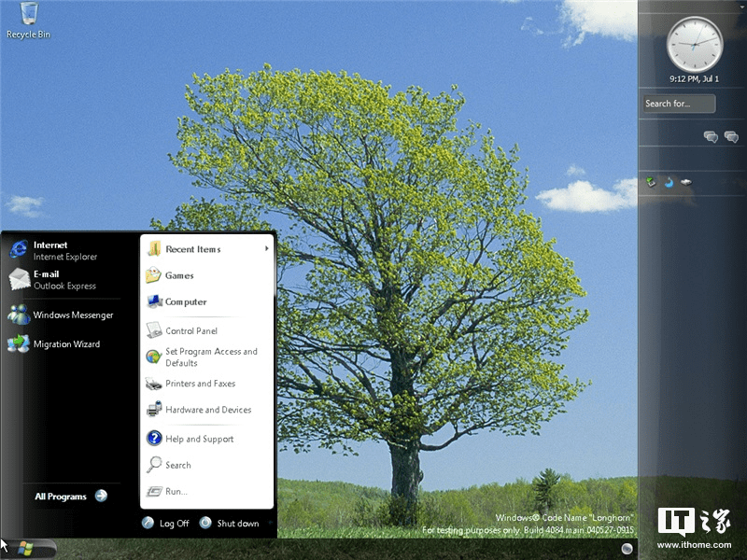
Task: Open Hardware and Devices
Action: click(x=205, y=409)
